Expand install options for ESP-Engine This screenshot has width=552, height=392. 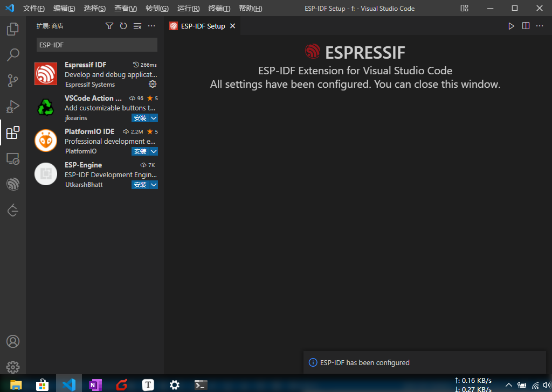coord(154,185)
